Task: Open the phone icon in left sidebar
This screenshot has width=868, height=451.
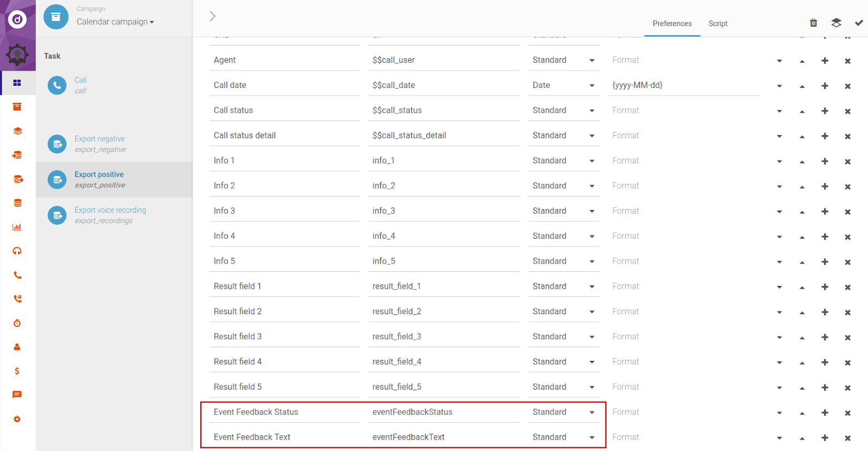Action: 17,275
